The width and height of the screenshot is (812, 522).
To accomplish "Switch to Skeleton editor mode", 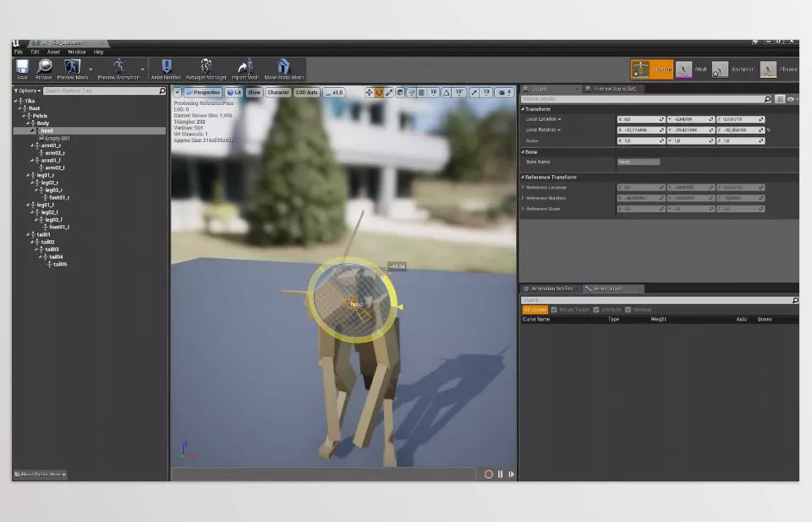I will (x=652, y=69).
